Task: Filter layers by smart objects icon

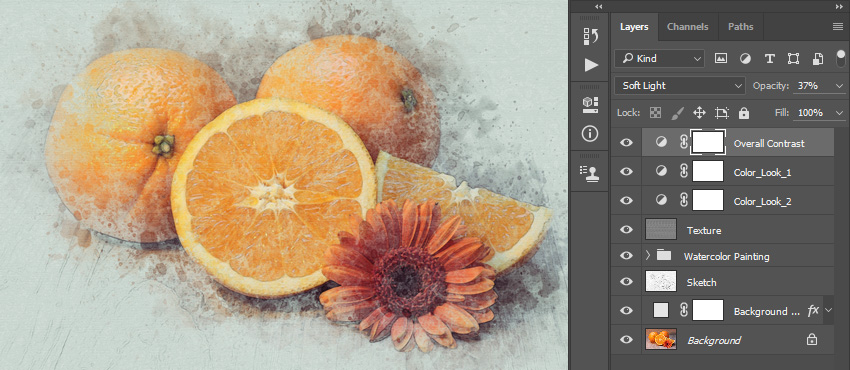Action: click(817, 59)
